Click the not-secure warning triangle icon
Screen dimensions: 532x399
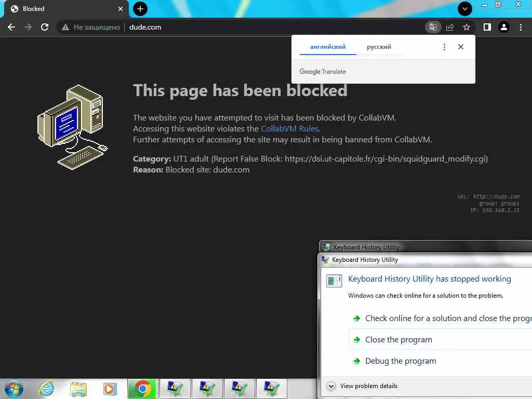tap(65, 27)
